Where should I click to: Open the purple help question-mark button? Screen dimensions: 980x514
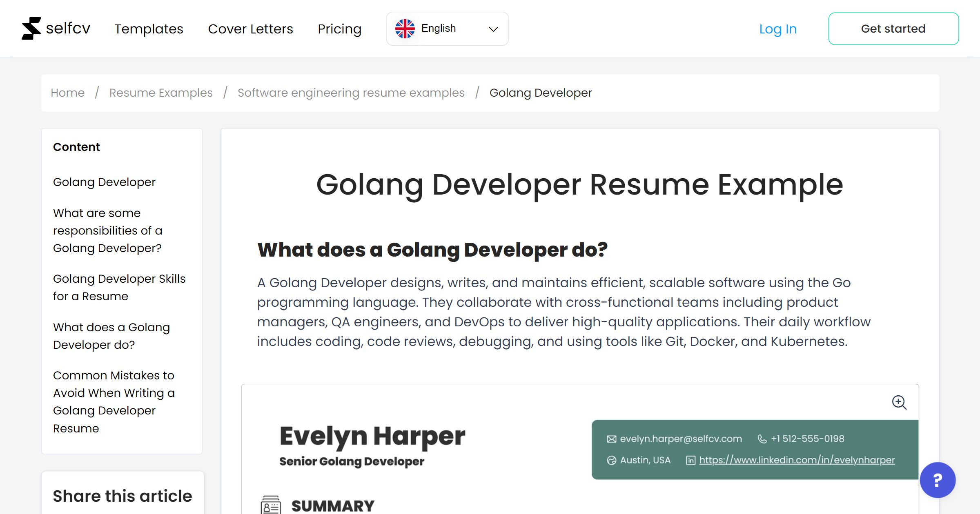(x=938, y=480)
